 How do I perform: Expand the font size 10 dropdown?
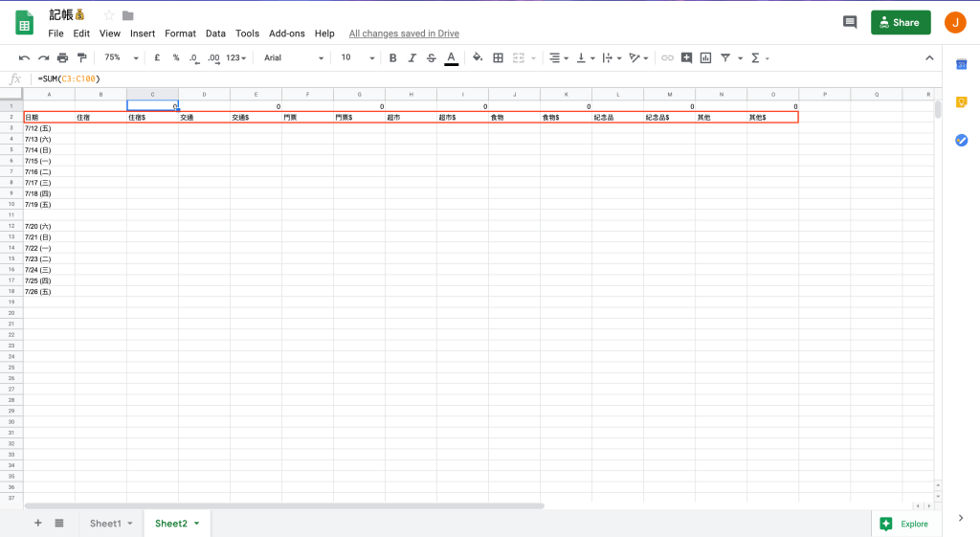355,58
